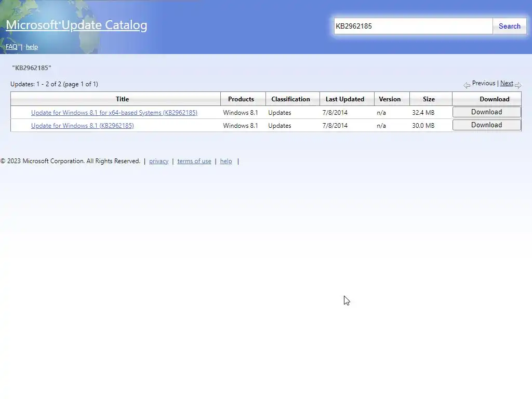Click the Search button
This screenshot has width=532, height=399.
[509, 26]
